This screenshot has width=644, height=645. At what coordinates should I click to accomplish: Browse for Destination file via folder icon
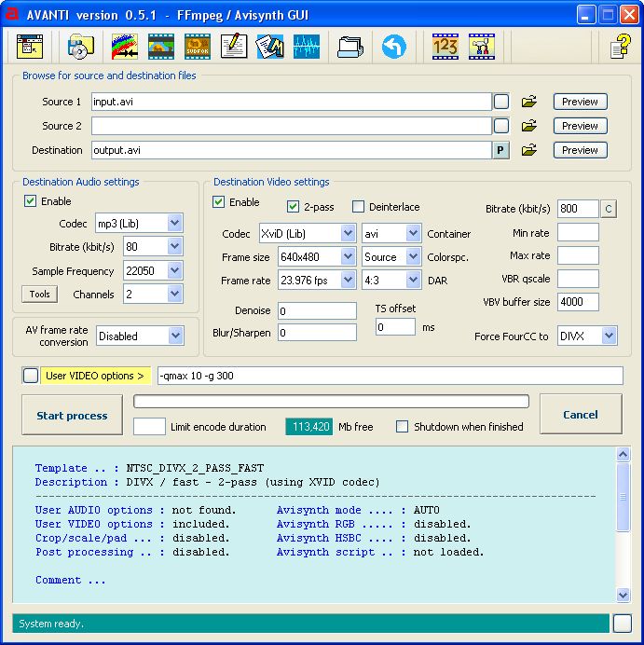click(x=529, y=150)
